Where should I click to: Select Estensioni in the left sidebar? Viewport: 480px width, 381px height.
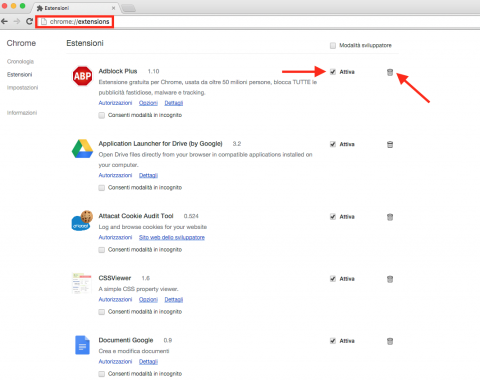coord(20,74)
